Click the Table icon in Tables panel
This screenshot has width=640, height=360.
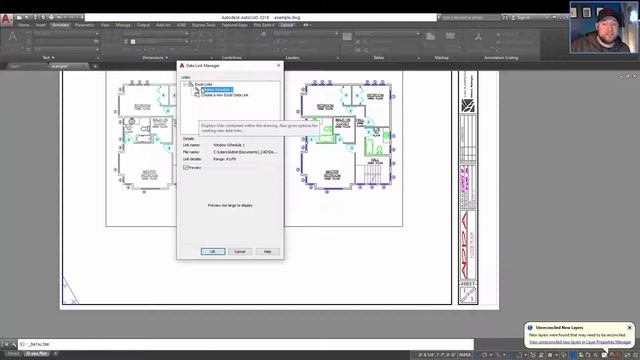pyautogui.click(x=347, y=37)
